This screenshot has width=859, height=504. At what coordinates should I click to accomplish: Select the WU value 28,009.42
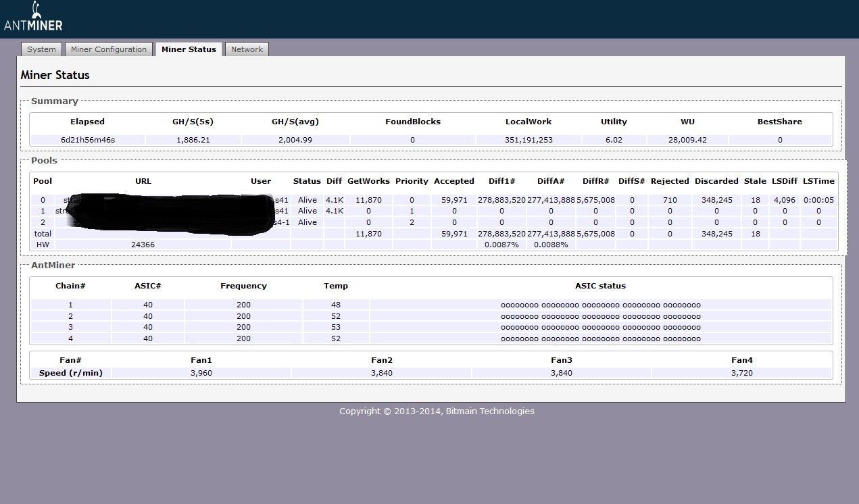(x=687, y=140)
